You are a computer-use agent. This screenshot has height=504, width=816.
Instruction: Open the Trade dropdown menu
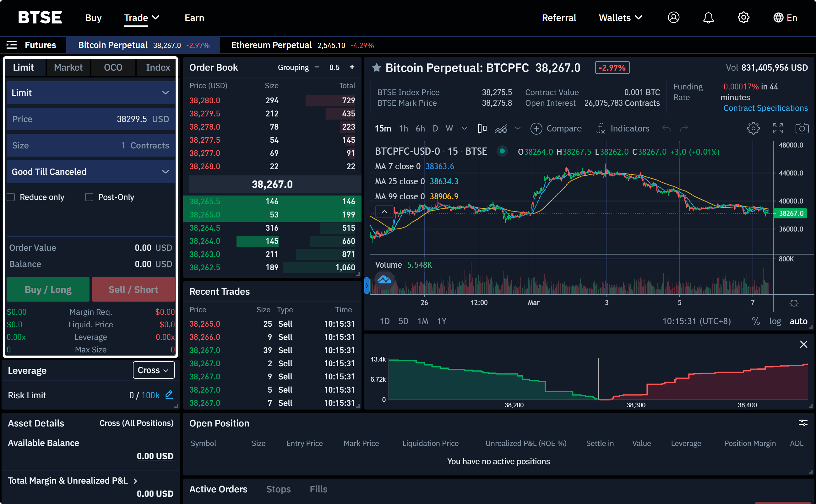(141, 18)
